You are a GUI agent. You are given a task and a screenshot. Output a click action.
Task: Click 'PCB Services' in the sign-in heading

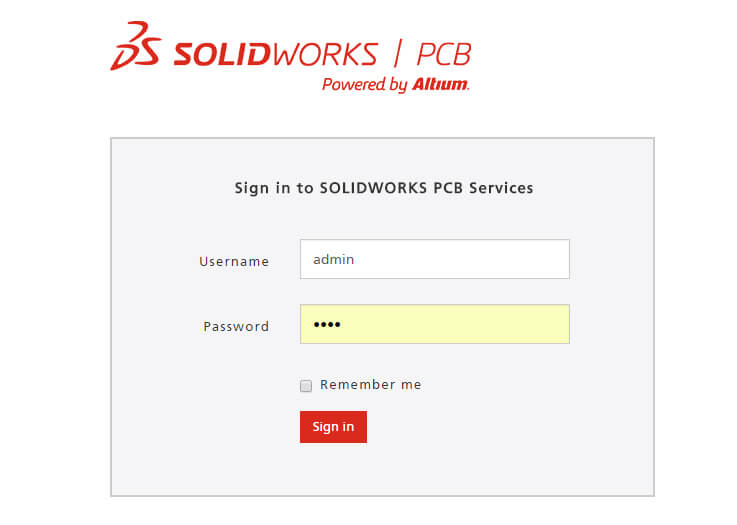(x=483, y=188)
